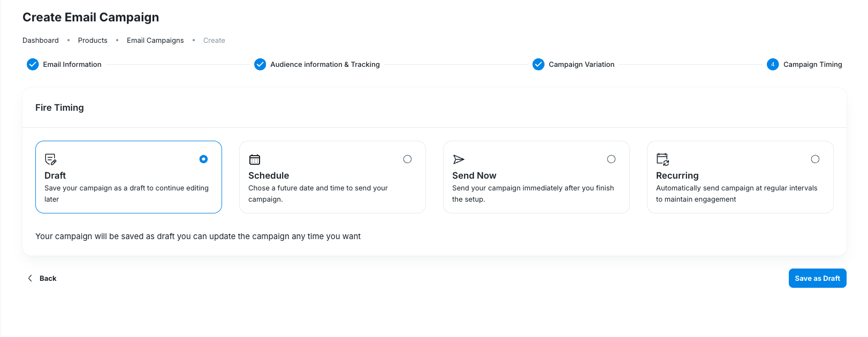Click the Back arrow chevron icon
This screenshot has width=868, height=337.
pyautogui.click(x=30, y=278)
